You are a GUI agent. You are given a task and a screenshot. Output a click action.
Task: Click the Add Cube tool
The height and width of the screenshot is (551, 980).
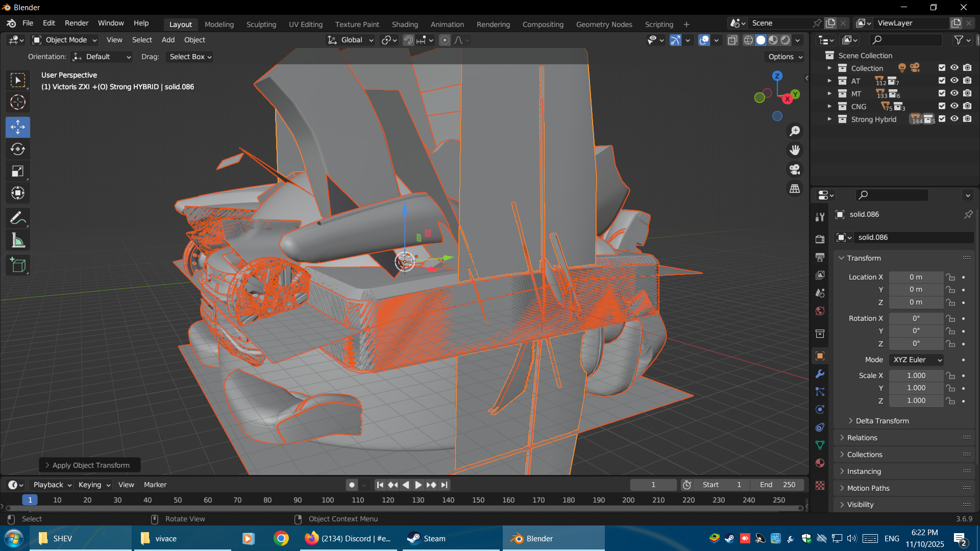[18, 265]
